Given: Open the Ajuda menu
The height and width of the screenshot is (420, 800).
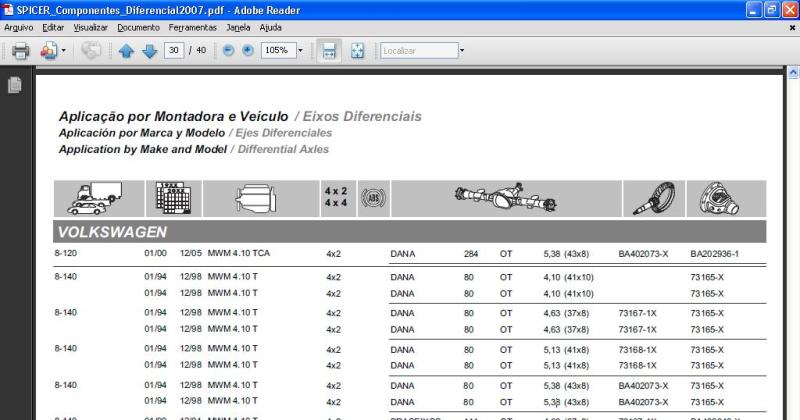Looking at the screenshot, I should pos(270,28).
